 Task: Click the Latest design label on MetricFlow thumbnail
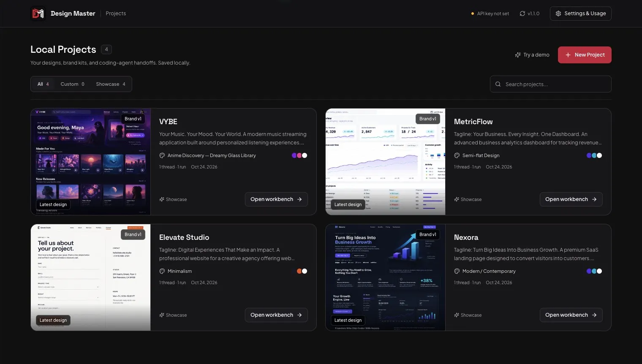(x=348, y=204)
